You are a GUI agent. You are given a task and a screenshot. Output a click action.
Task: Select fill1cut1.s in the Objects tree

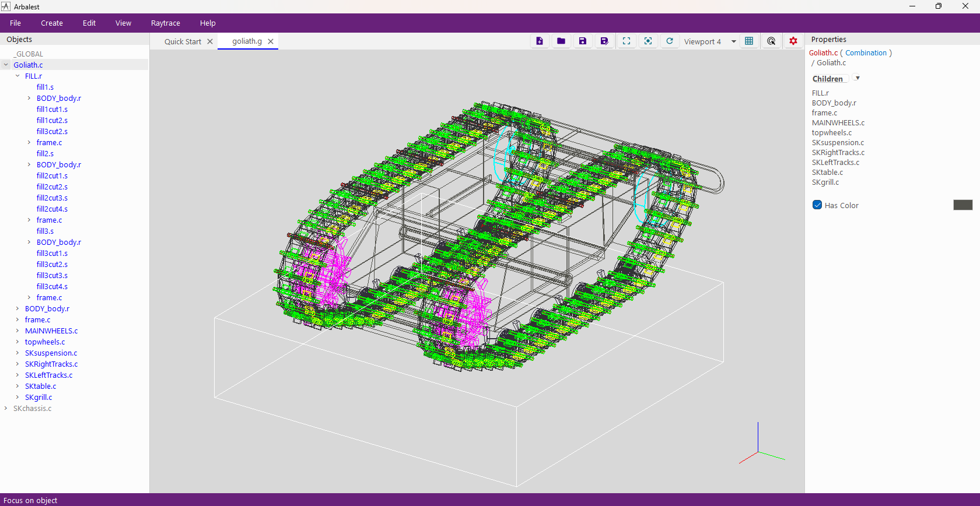(52, 109)
